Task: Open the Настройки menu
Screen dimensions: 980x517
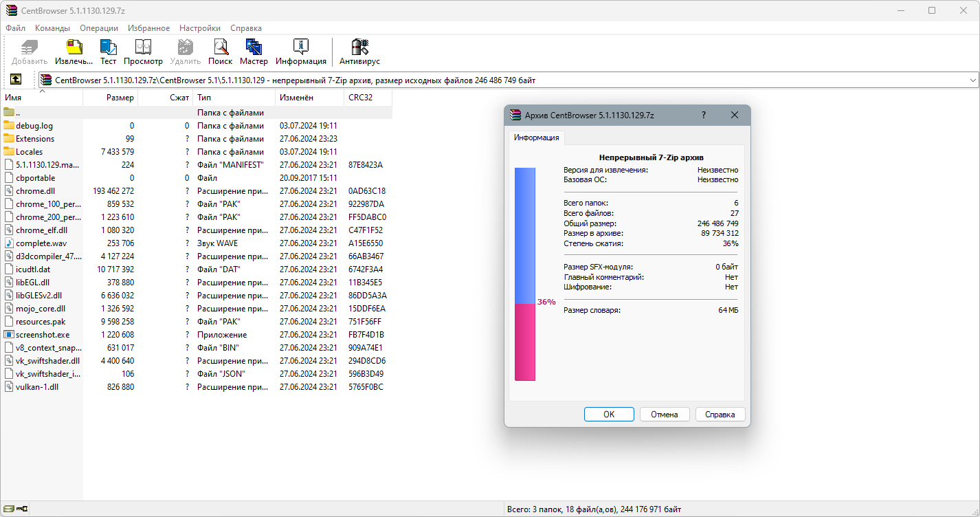Action: click(x=200, y=28)
